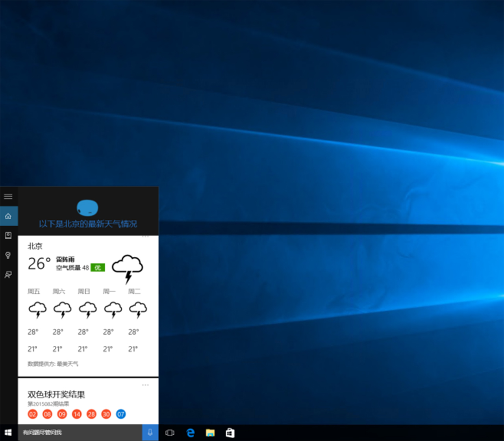Open File Explorer from the taskbar
The height and width of the screenshot is (441, 504).
click(x=210, y=432)
